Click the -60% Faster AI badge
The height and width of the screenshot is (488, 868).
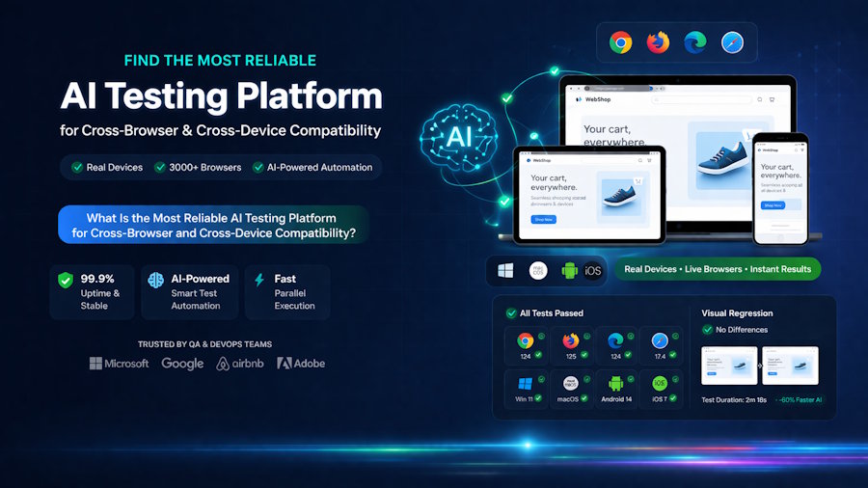[800, 399]
